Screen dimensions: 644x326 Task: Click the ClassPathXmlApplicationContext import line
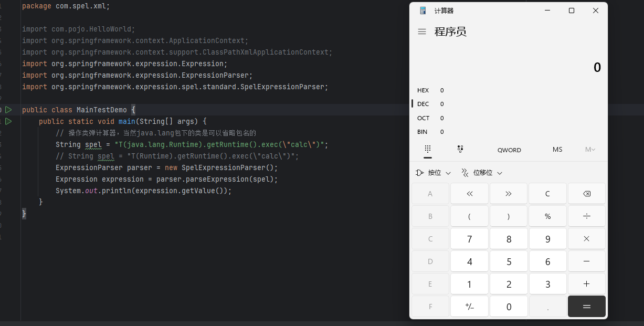[177, 52]
